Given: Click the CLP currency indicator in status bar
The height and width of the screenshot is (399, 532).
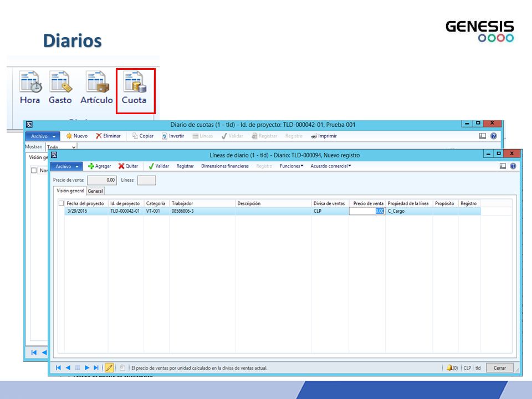Looking at the screenshot, I should (467, 368).
